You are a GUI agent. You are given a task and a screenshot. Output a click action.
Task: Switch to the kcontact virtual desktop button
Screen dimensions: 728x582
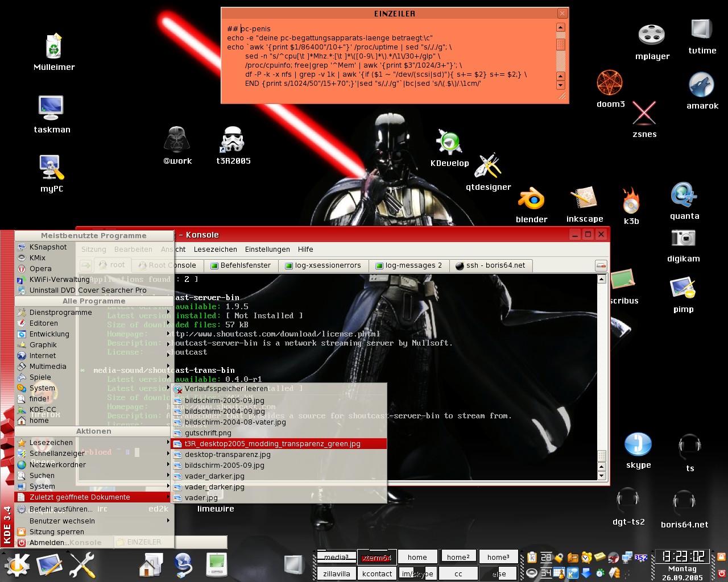click(377, 573)
